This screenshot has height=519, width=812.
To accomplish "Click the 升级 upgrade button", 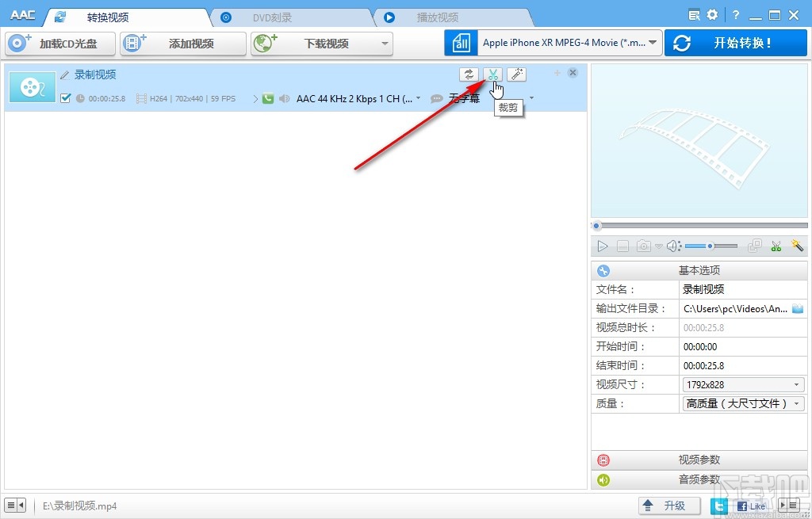I will click(x=668, y=505).
